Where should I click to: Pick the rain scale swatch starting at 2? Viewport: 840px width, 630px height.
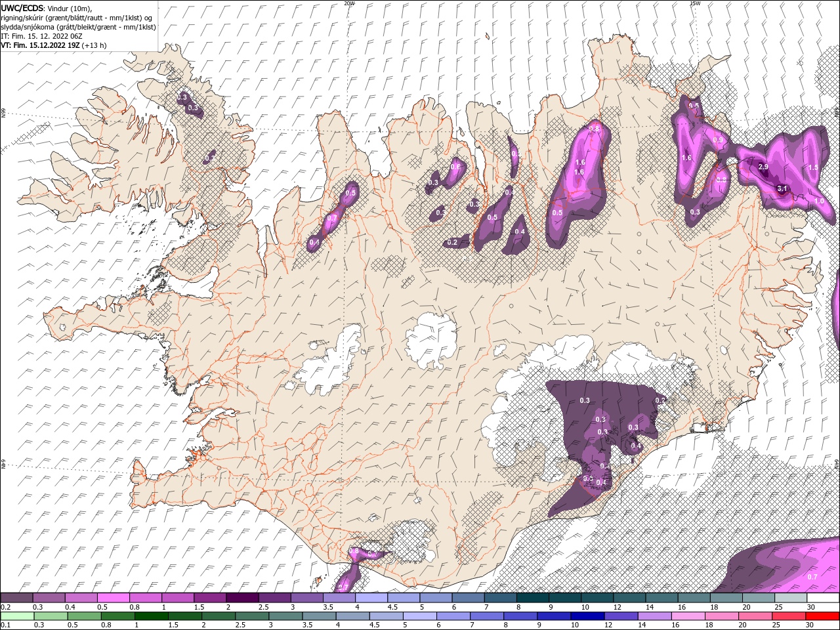tap(218, 616)
